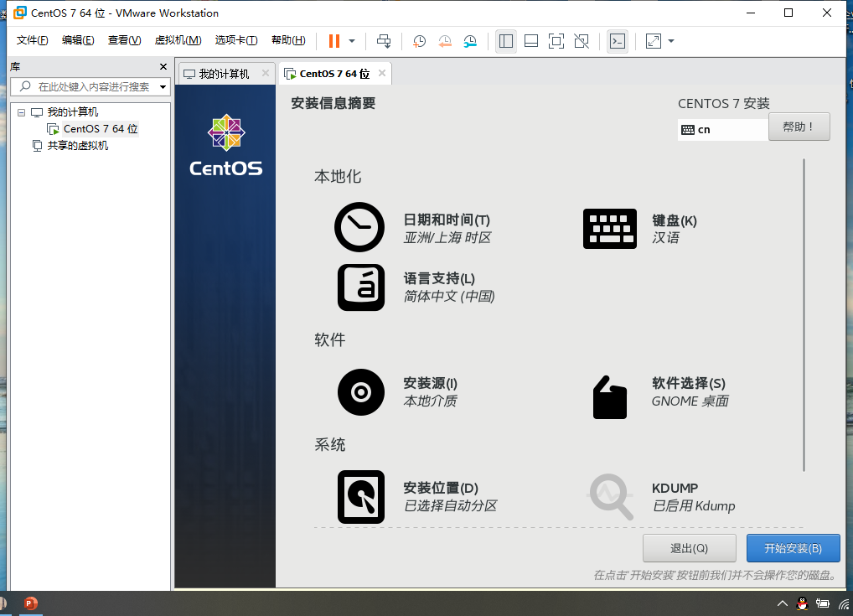Select 我的计算机 in the library tree
This screenshot has width=853, height=616.
[x=72, y=112]
